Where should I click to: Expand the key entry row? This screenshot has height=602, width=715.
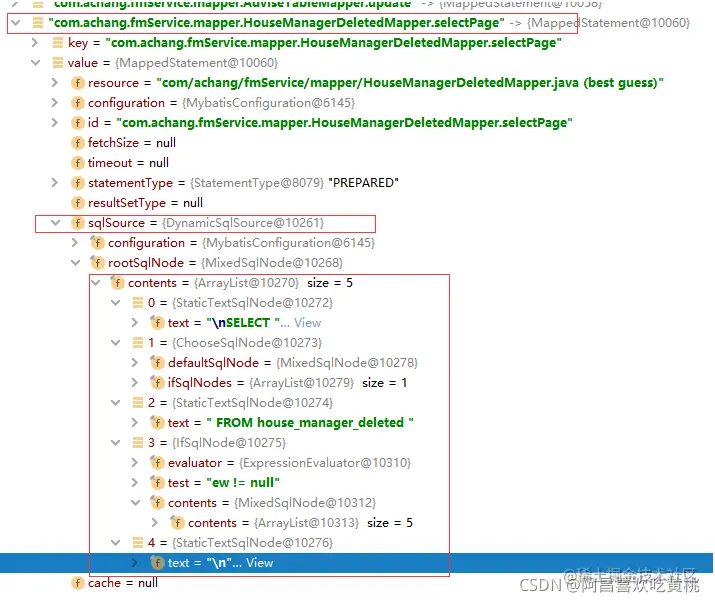tap(35, 43)
